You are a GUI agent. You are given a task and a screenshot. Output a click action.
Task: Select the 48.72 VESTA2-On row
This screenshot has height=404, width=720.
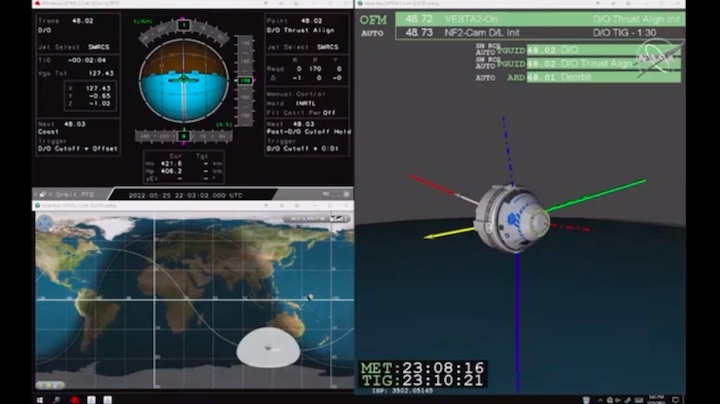[x=540, y=19]
